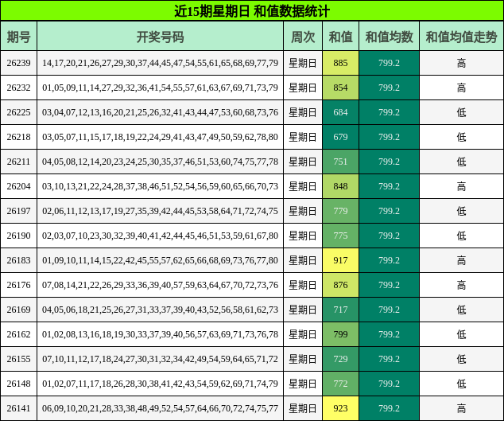Select the sum value 772 cell
Viewport: 504px width, 421px height.
click(340, 384)
